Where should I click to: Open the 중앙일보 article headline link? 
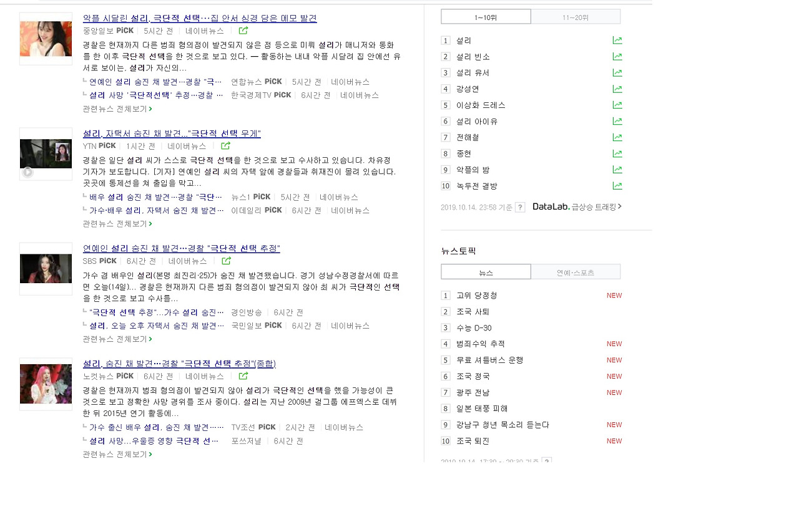coord(200,18)
